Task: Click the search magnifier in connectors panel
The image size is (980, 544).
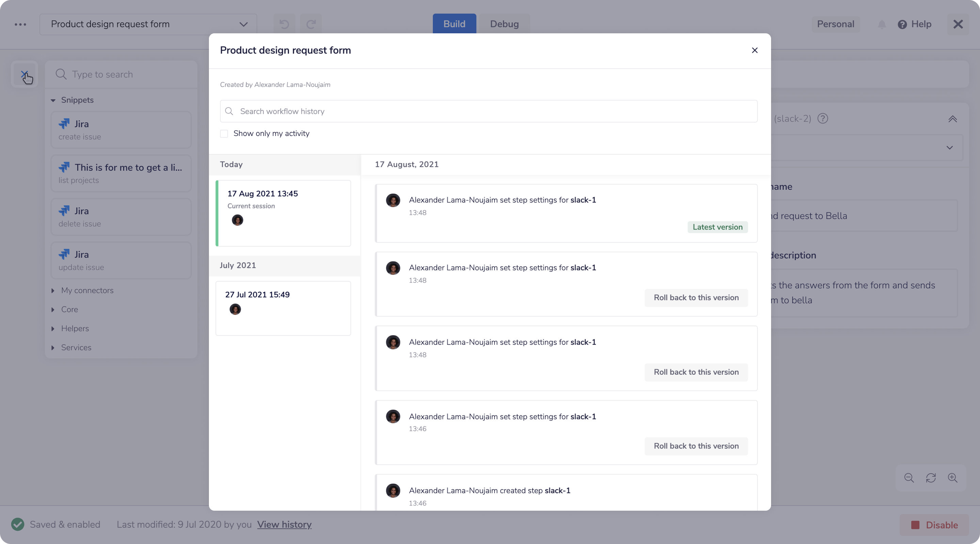Action: 61,74
